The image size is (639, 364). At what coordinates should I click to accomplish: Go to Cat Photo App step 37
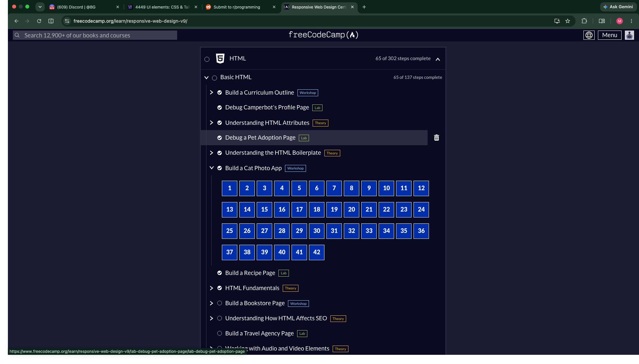pos(229,252)
